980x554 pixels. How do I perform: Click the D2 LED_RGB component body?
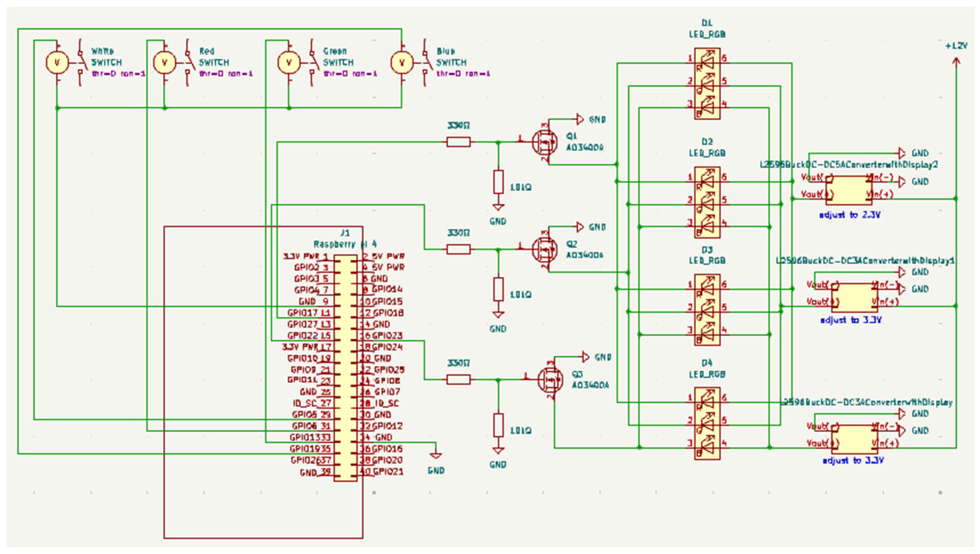[707, 202]
